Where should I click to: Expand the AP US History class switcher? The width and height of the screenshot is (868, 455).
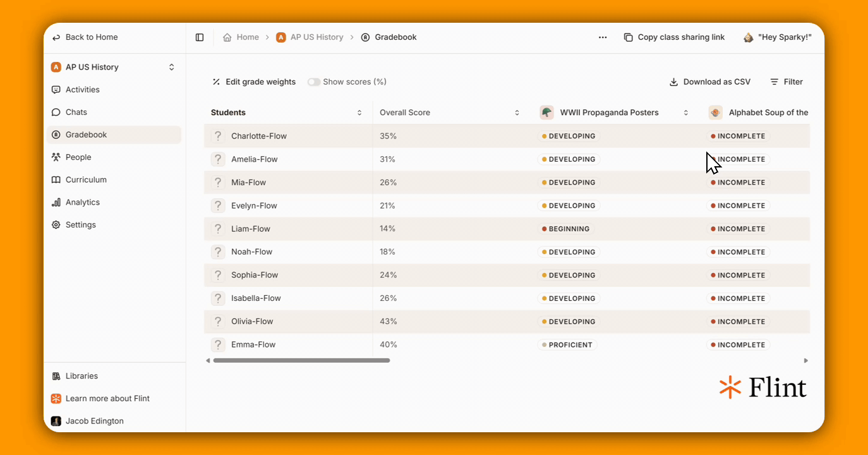tap(171, 67)
